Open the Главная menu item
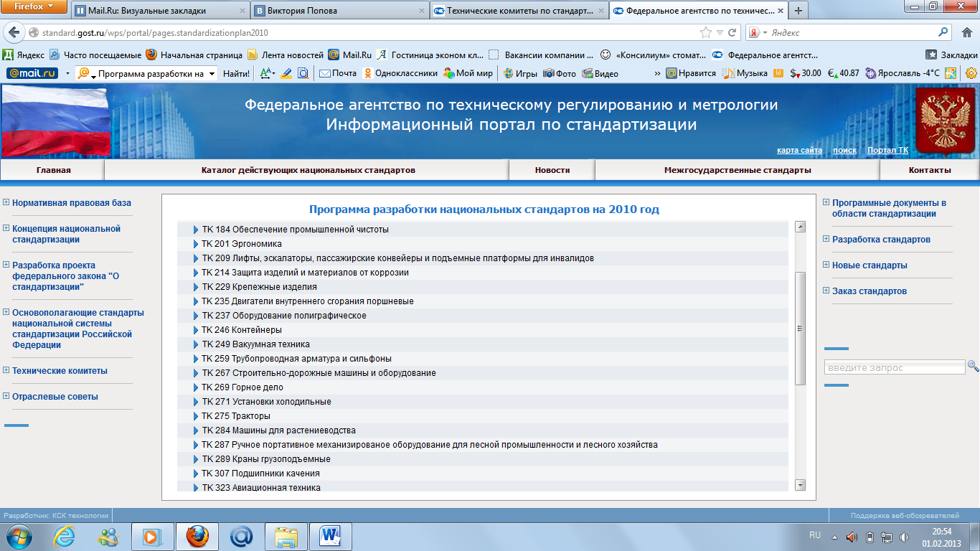The height and width of the screenshot is (551, 980). (x=54, y=170)
